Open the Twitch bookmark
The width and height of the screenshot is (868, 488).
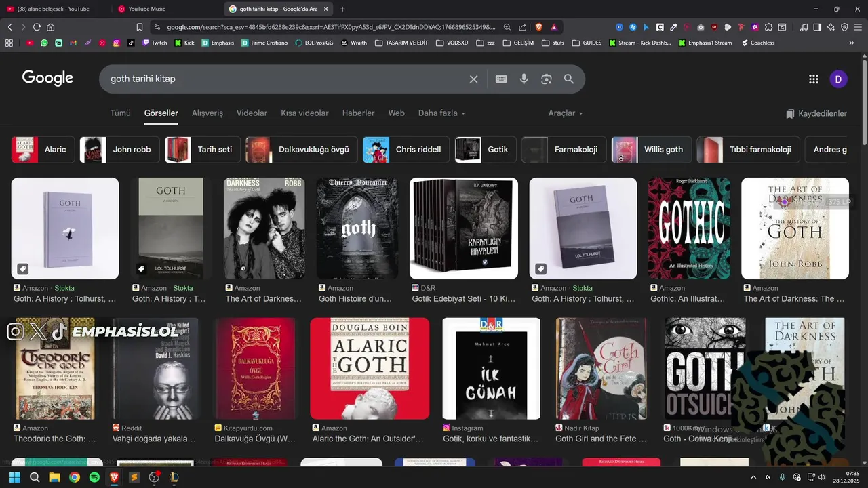point(155,43)
